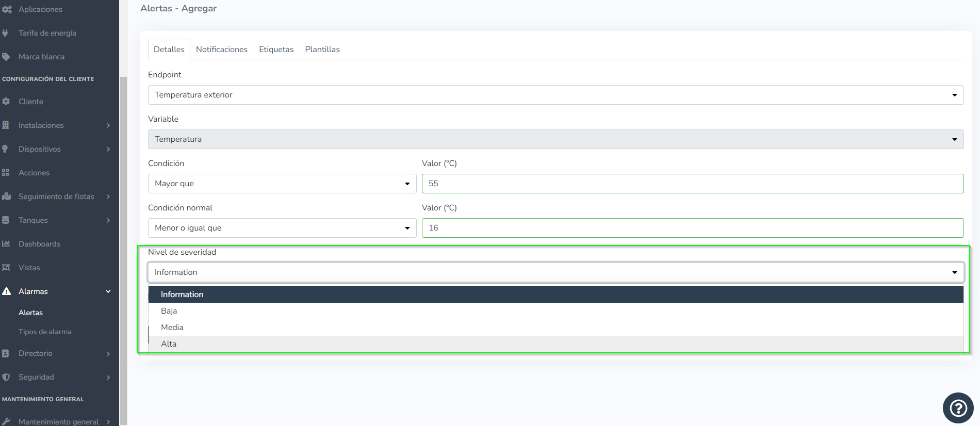Viewport: 980px width, 426px height.
Task: Click the Alarmas warning triangle icon
Action: coord(7,291)
